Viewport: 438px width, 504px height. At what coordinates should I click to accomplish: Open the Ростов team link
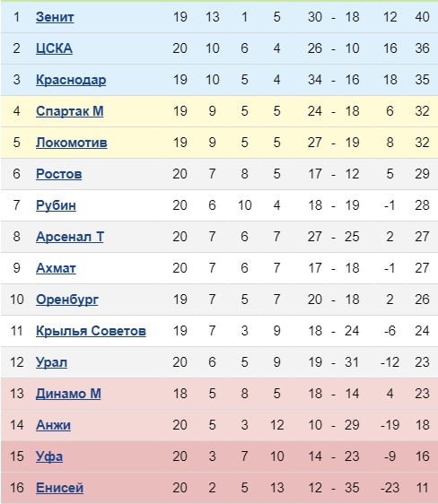58,174
